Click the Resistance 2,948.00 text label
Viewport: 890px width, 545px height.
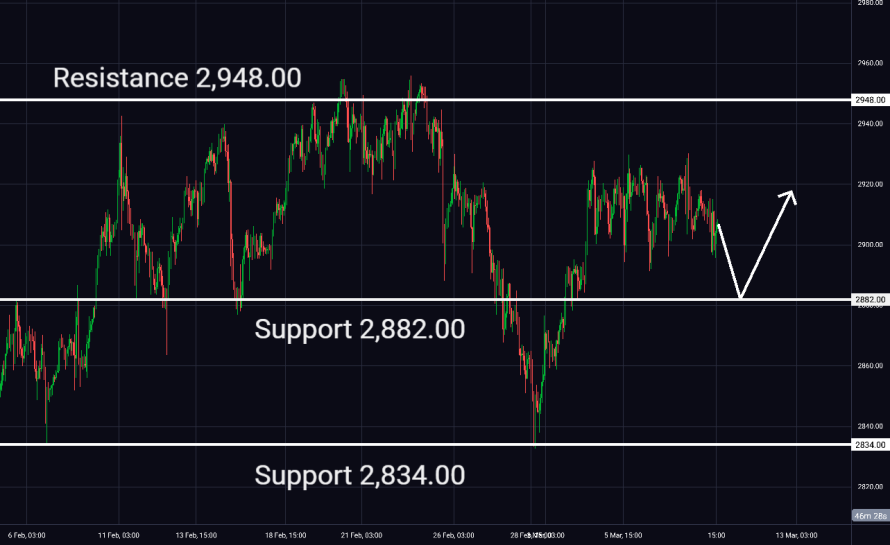coord(176,78)
